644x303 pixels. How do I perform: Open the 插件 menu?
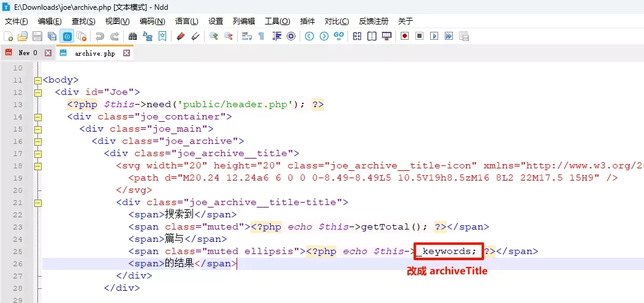[x=308, y=21]
